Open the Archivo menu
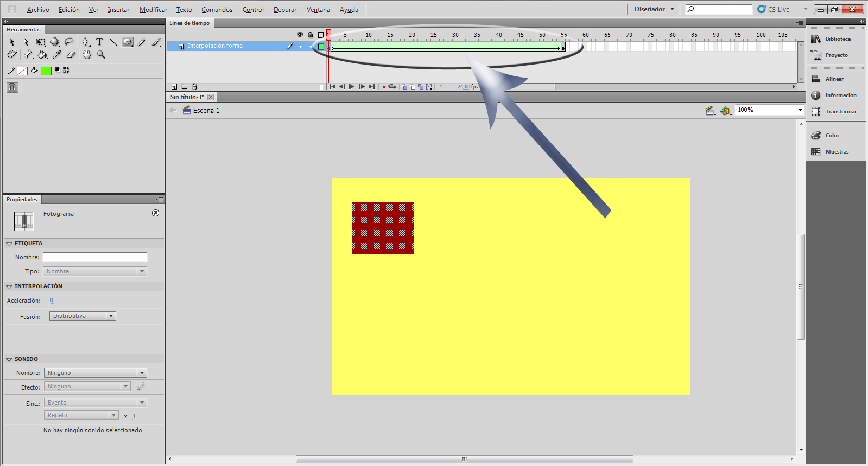The width and height of the screenshot is (868, 466). pos(38,10)
